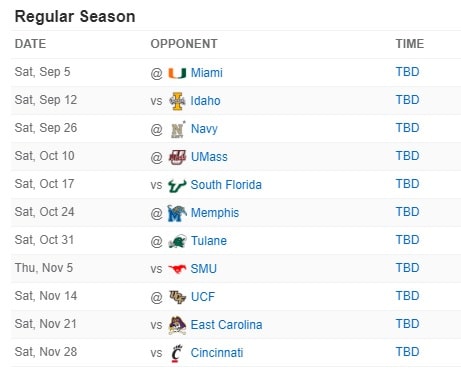Follow the East Carolina team link

click(x=226, y=325)
